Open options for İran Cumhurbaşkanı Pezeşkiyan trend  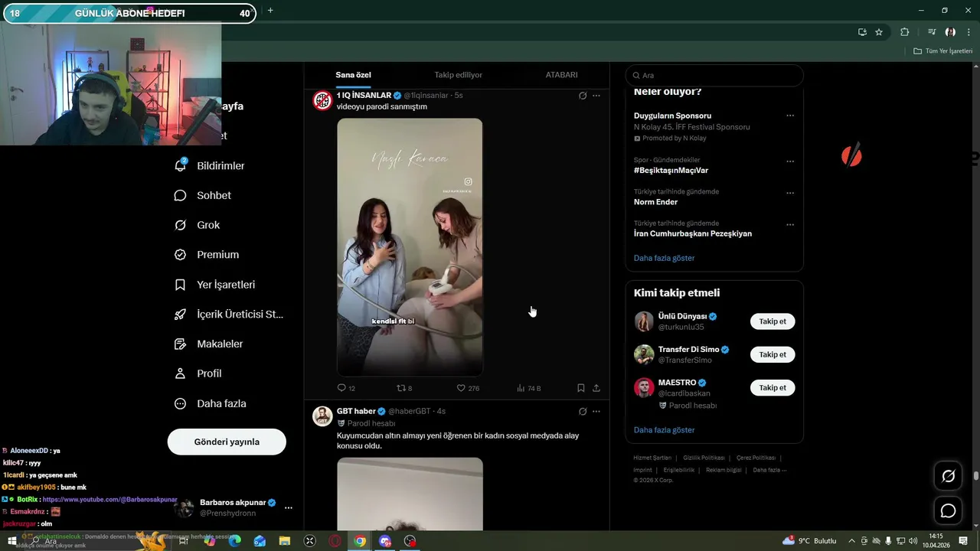click(790, 224)
